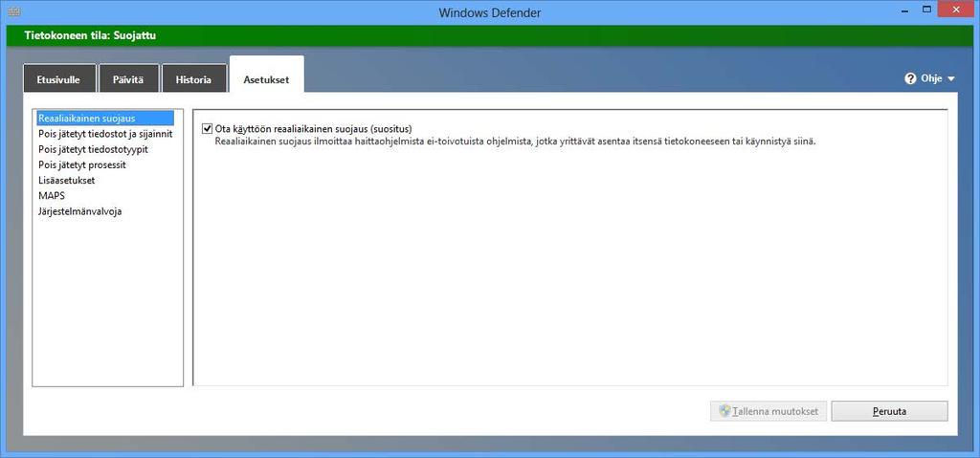Expand the Ohje dropdown arrow

[951, 79]
